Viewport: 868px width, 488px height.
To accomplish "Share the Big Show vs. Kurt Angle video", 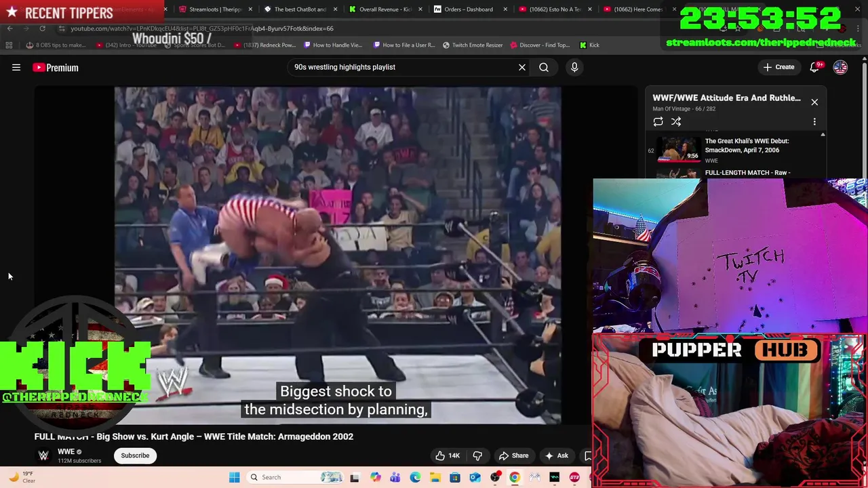I will [513, 455].
